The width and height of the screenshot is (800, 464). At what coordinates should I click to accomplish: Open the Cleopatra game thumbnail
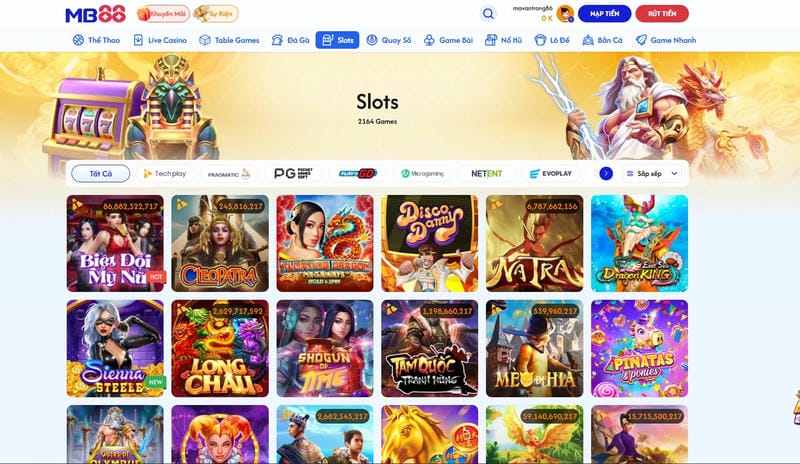point(220,243)
